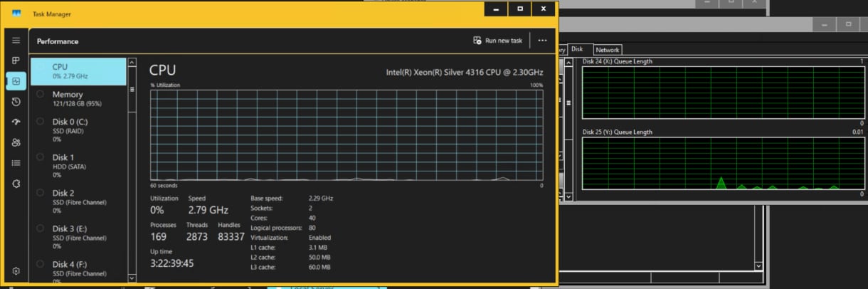This screenshot has width=868, height=289.
Task: Click the Virtualization Enabled value
Action: coord(319,238)
